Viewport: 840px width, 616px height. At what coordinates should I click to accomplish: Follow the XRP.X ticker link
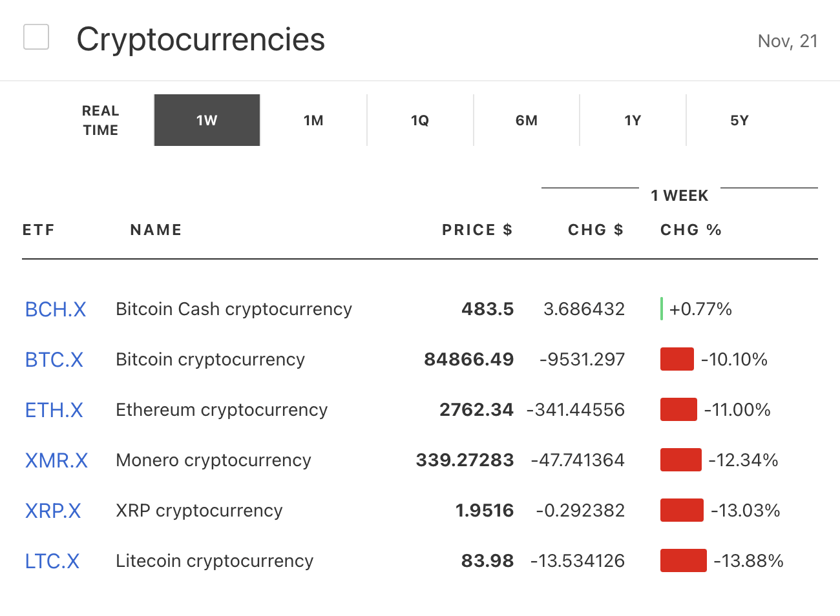pos(53,511)
